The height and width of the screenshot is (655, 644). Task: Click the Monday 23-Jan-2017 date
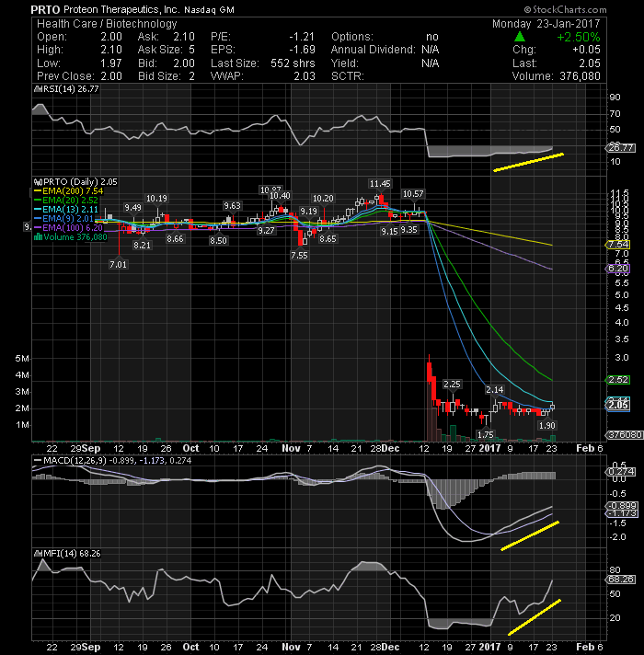coord(546,24)
